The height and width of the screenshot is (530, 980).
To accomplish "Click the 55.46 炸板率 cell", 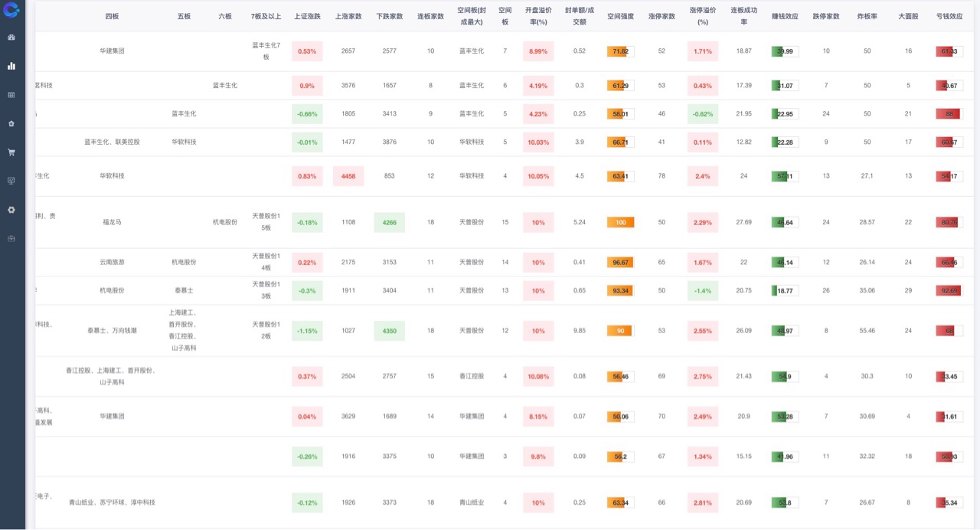I will click(x=867, y=331).
